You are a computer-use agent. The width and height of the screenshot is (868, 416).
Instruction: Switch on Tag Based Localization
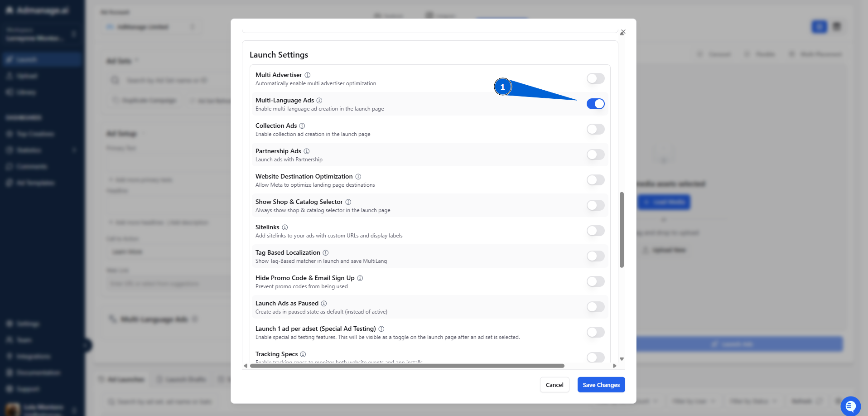596,256
